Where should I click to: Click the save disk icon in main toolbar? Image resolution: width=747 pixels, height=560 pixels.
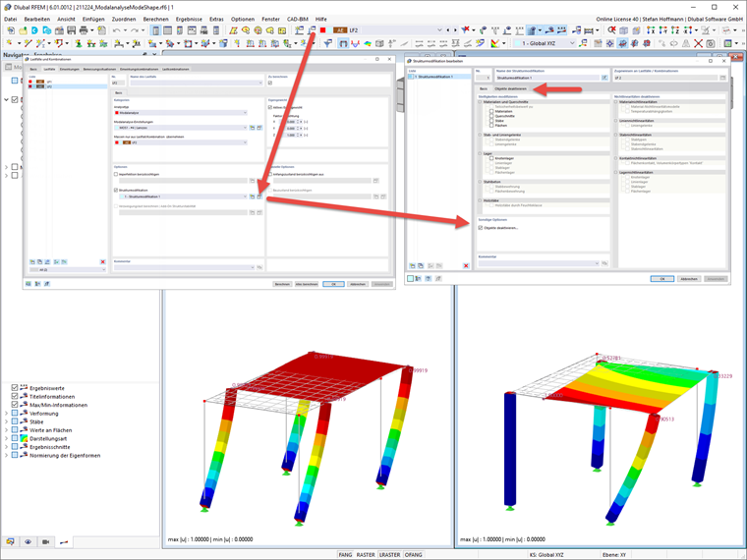(x=72, y=30)
